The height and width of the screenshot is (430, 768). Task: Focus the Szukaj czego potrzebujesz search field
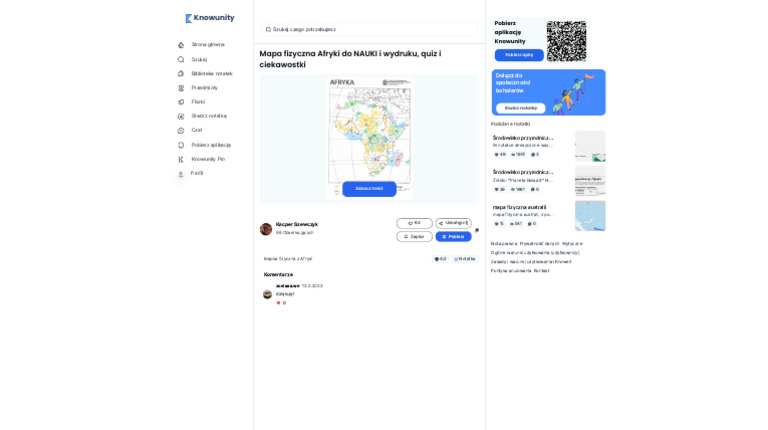[x=369, y=29]
